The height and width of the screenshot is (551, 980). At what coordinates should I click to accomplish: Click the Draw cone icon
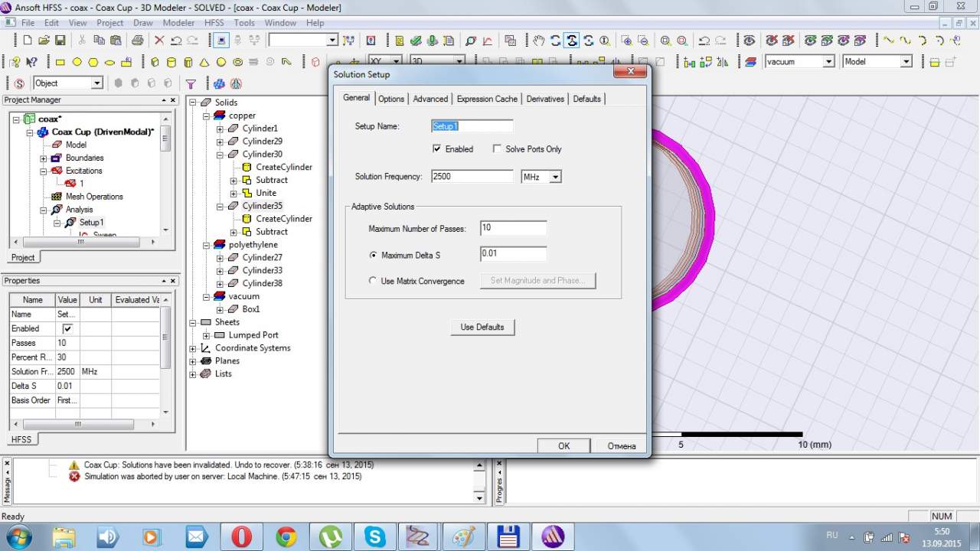tap(204, 62)
